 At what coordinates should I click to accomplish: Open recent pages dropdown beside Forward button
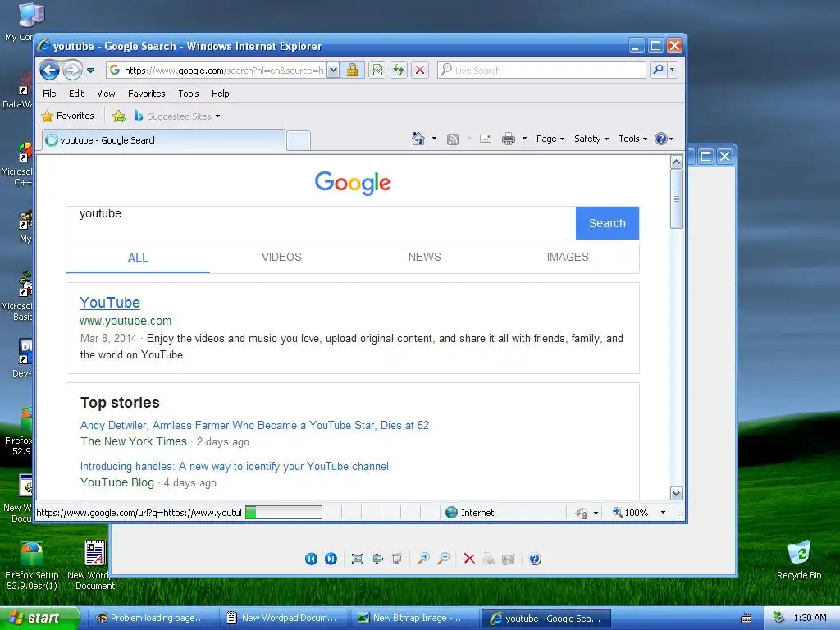pyautogui.click(x=90, y=71)
